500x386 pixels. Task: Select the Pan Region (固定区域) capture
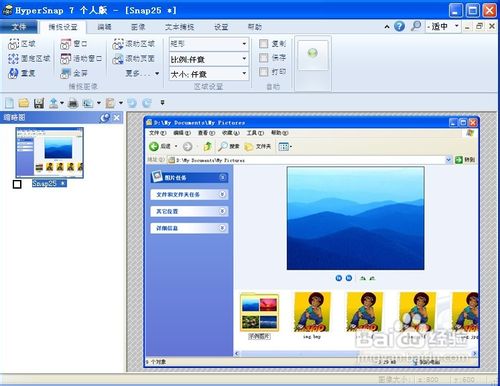click(x=29, y=59)
